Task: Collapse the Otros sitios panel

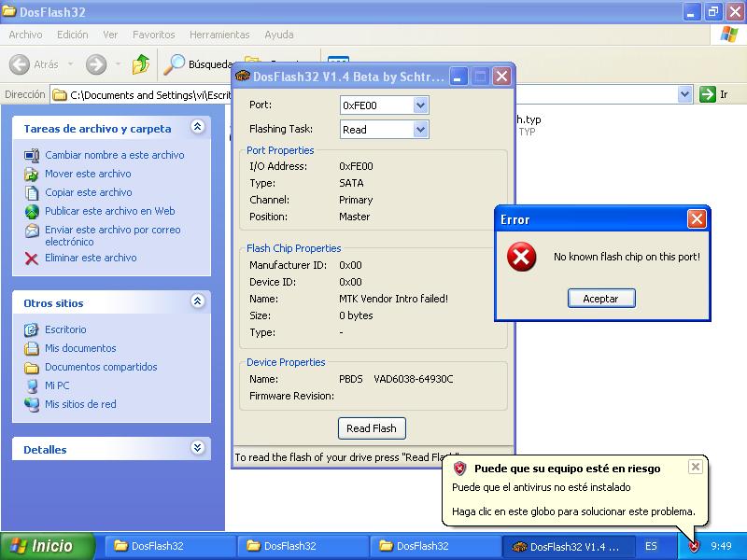Action: click(x=197, y=302)
